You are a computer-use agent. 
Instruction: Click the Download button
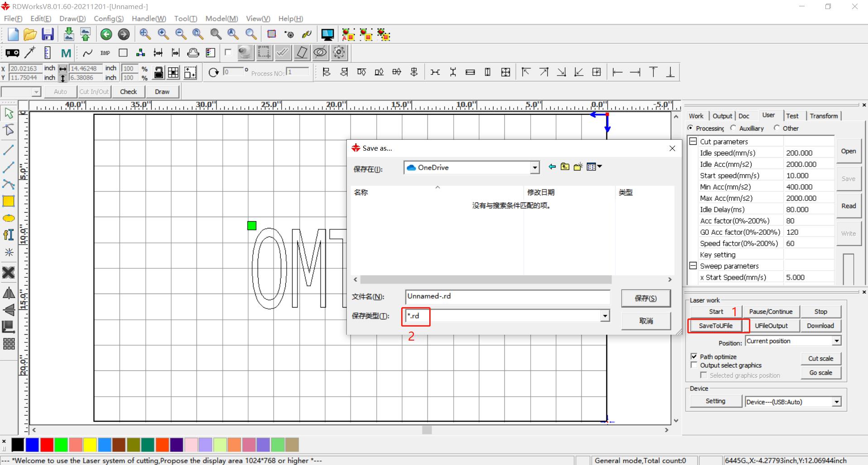820,326
